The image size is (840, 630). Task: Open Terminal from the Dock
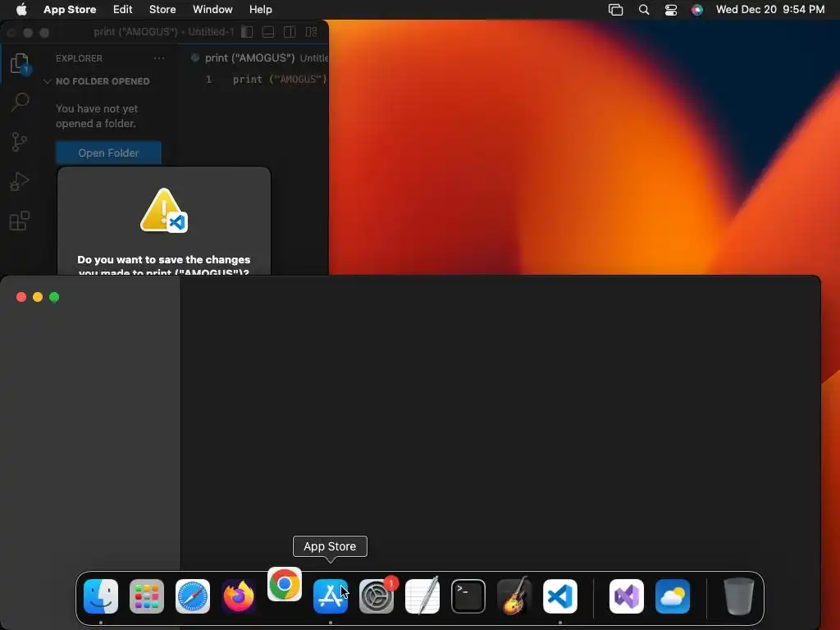pos(468,596)
